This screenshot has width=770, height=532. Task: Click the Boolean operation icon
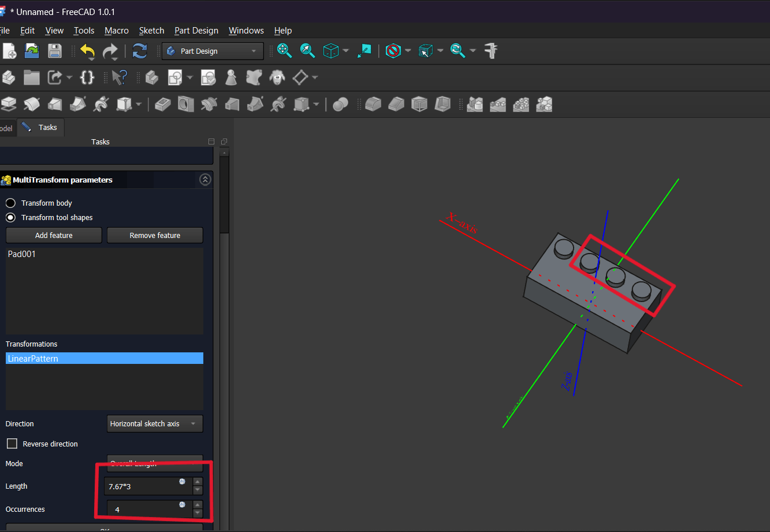click(x=340, y=105)
